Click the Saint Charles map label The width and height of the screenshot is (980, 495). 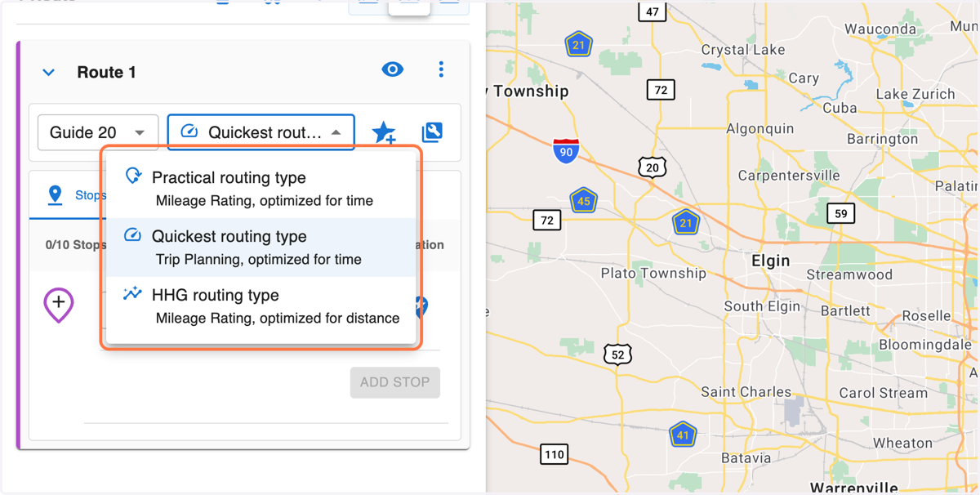[x=746, y=392]
